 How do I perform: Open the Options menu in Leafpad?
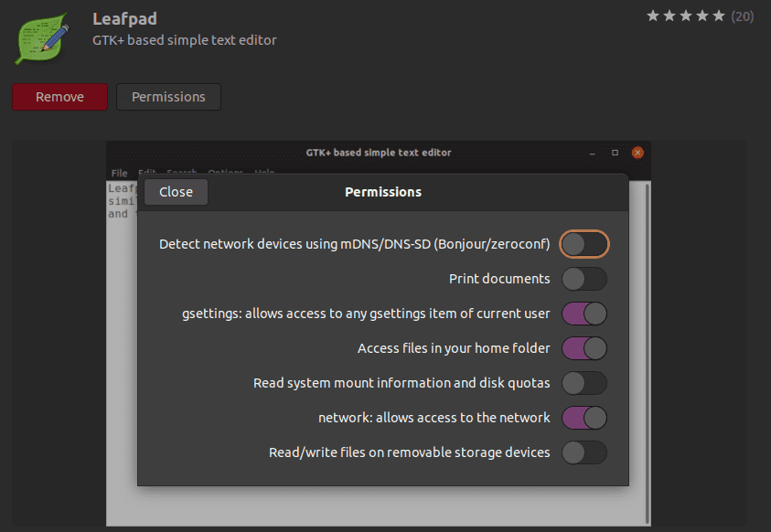tap(225, 173)
